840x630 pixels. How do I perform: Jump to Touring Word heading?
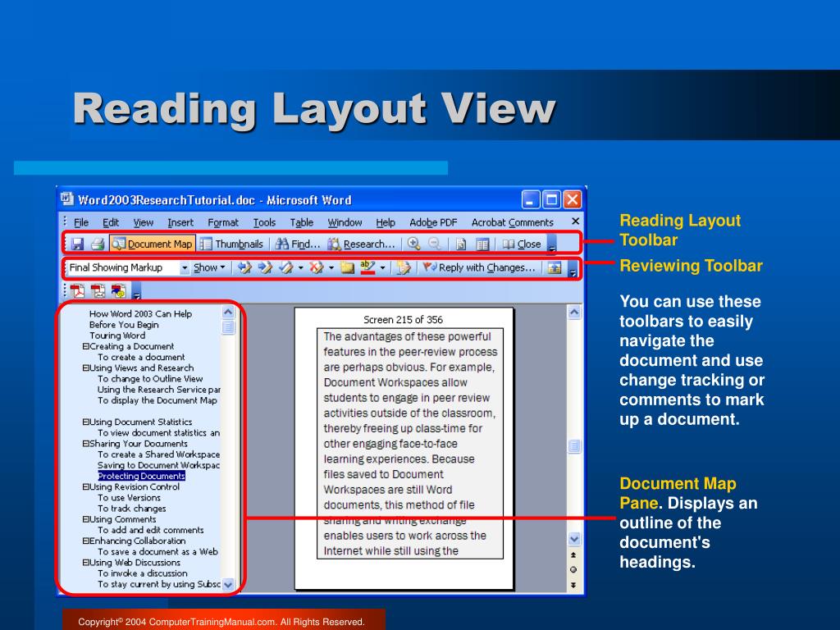tap(117, 336)
